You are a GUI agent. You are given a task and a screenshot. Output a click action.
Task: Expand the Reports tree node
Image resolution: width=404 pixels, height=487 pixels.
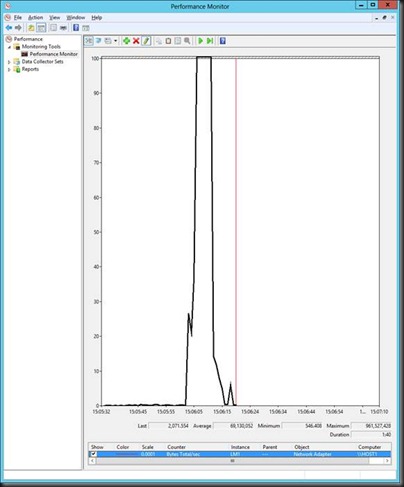(9, 70)
